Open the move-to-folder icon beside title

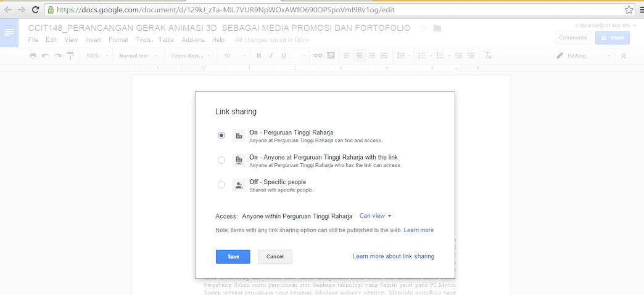point(437,28)
